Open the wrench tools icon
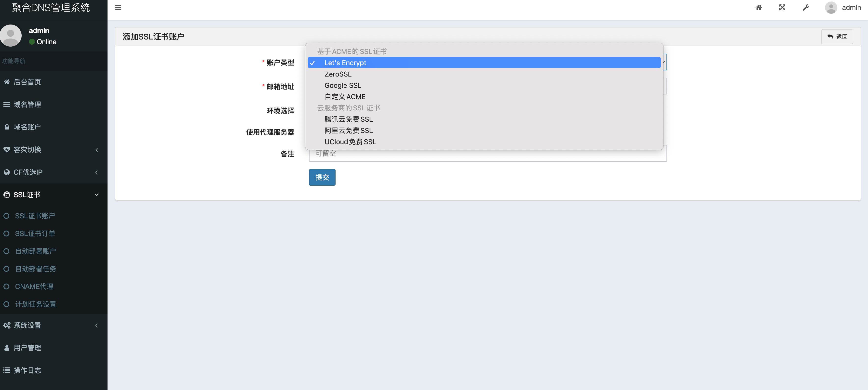The image size is (868, 390). click(x=806, y=7)
